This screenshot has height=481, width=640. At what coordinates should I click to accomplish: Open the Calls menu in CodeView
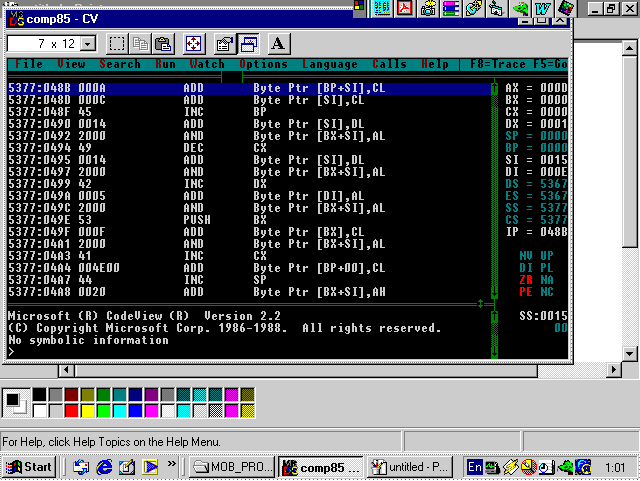pyautogui.click(x=389, y=64)
